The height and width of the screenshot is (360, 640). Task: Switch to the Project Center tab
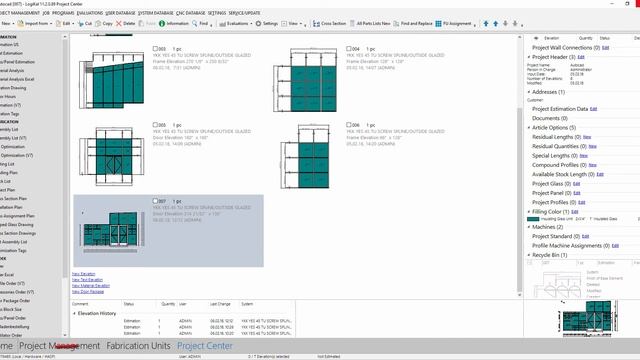tap(205, 346)
